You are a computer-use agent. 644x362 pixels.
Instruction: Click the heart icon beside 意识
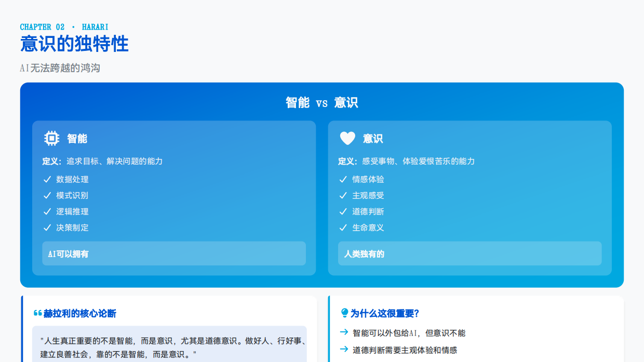tap(346, 138)
